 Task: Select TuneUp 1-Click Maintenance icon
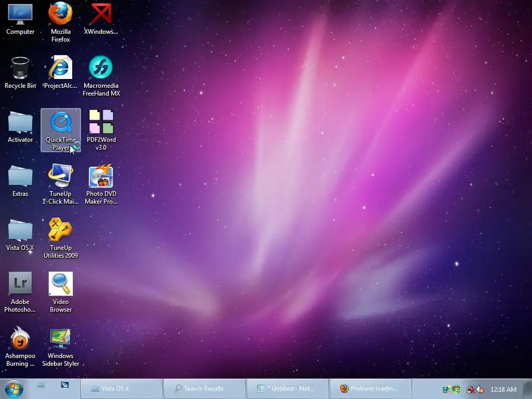pyautogui.click(x=60, y=184)
